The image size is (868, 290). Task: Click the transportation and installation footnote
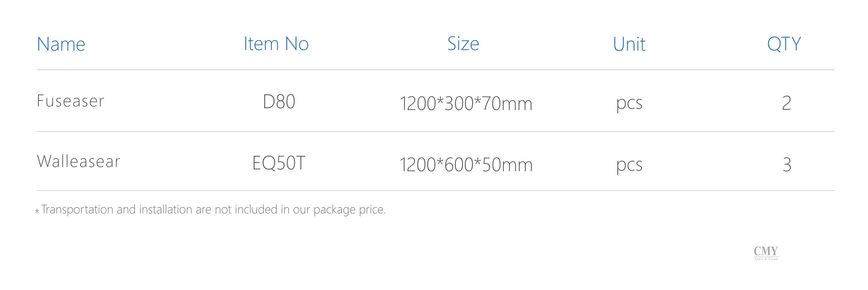pos(213,210)
